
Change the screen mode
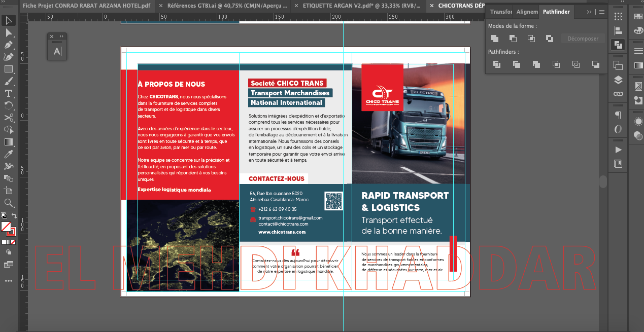pos(9,265)
